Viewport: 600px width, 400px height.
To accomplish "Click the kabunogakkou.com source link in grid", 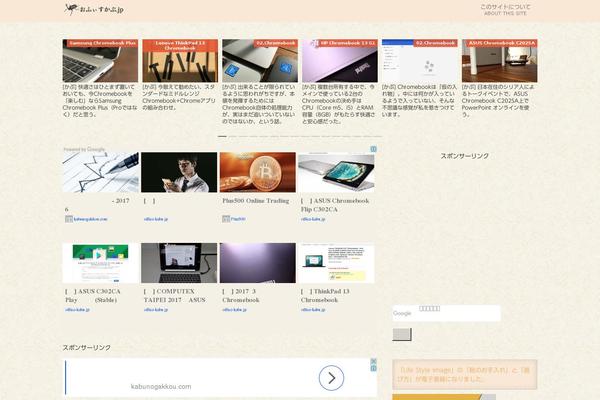I will pyautogui.click(x=90, y=219).
